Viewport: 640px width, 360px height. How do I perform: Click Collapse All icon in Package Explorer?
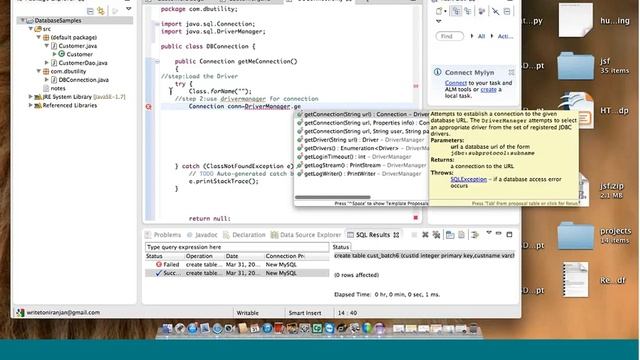click(x=90, y=11)
